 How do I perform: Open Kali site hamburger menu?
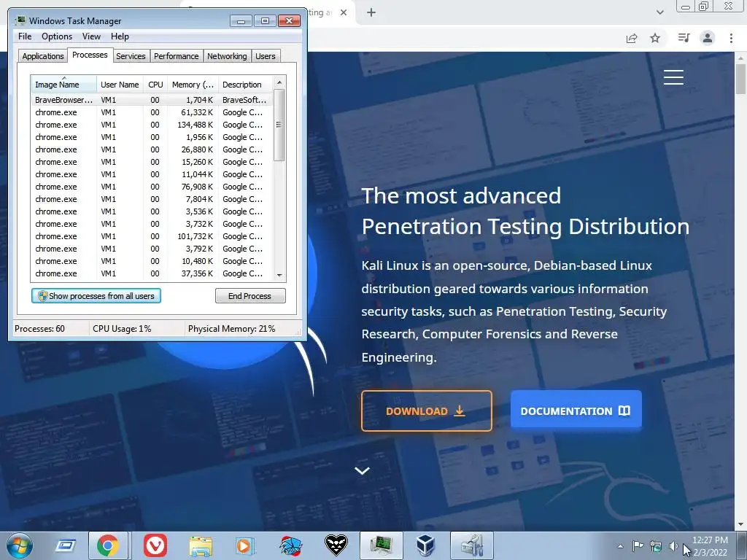point(673,77)
